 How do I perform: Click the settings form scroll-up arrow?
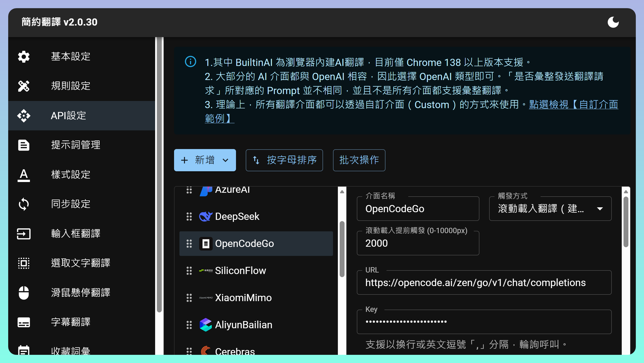click(626, 191)
